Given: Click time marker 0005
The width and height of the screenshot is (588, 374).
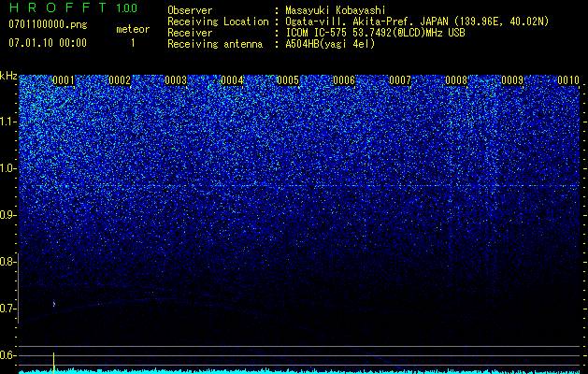Looking at the screenshot, I should pos(288,80).
